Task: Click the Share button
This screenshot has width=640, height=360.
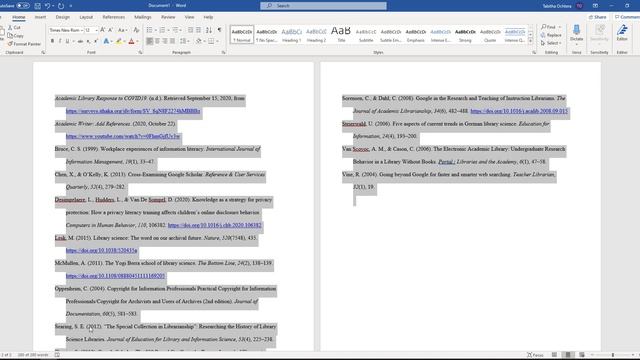Action: point(598,17)
